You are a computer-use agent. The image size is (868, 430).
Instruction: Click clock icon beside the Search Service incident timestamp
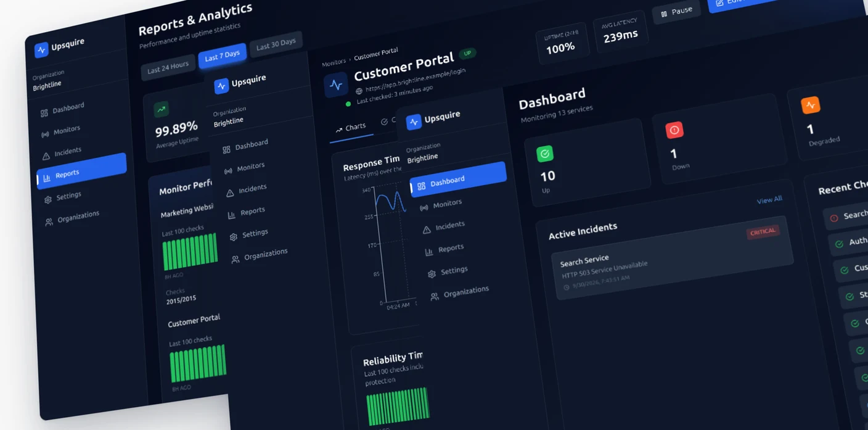click(x=567, y=287)
